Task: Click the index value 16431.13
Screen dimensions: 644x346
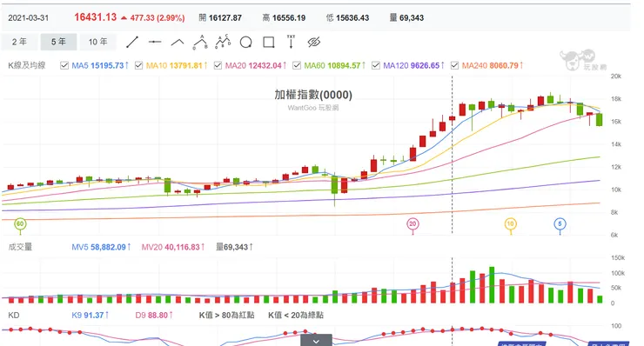Action: [95, 17]
